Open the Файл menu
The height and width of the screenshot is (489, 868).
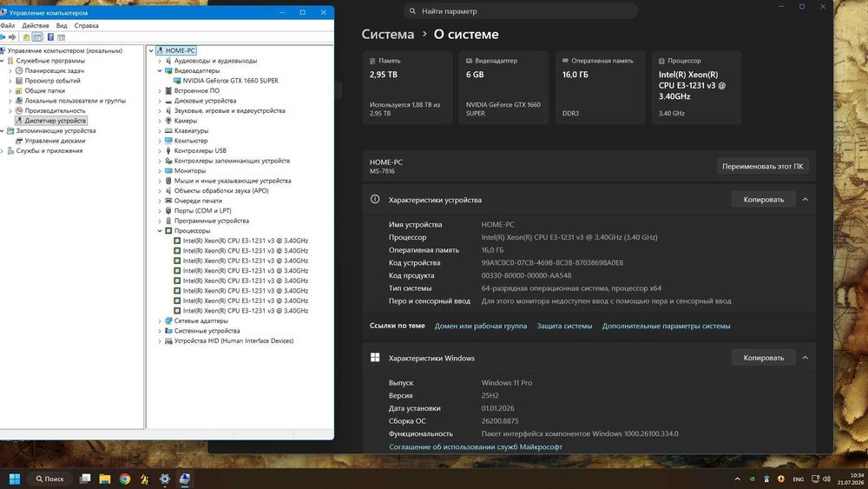[x=8, y=25]
